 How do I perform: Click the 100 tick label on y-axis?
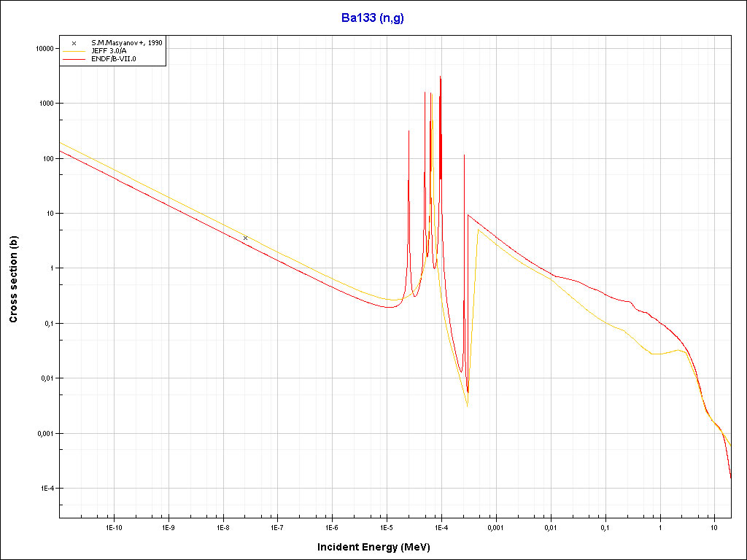(48, 159)
